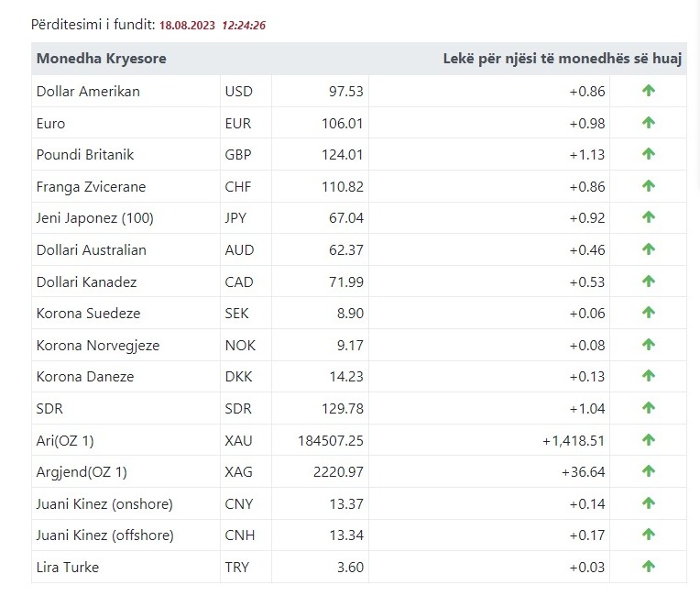Click the green arrow in Euro row

coord(649,123)
